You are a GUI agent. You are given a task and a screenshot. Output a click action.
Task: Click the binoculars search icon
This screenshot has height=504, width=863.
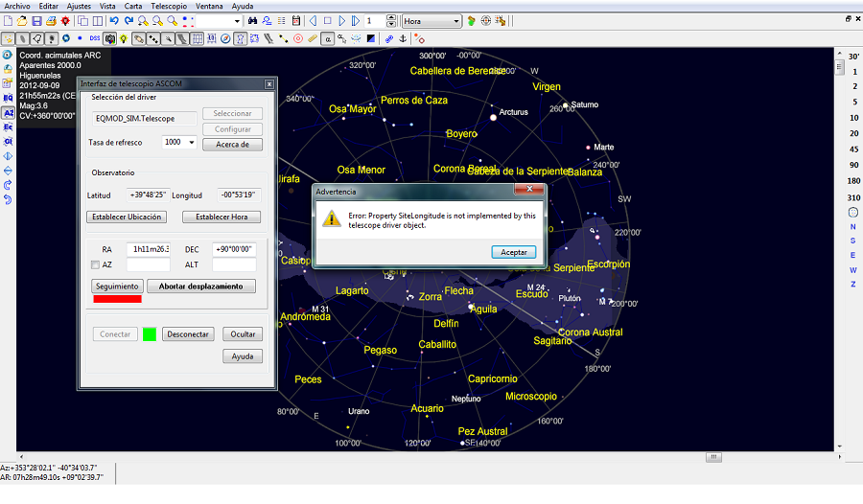pos(252,21)
